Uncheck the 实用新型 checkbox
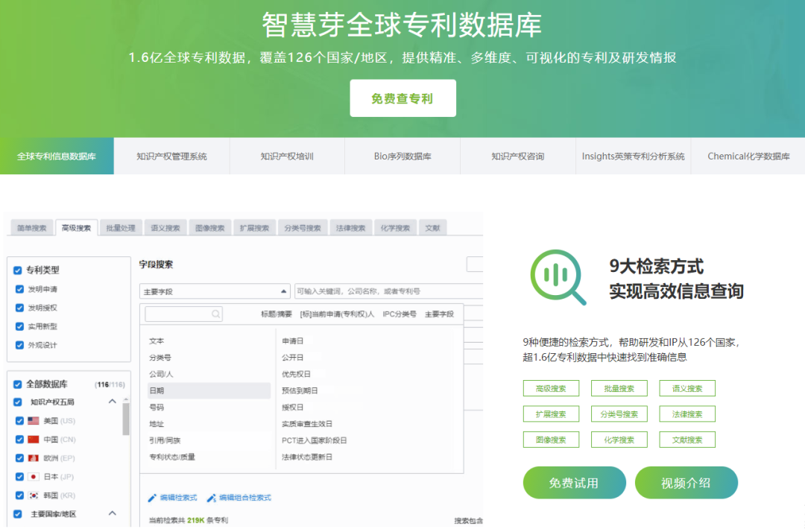 tap(19, 326)
